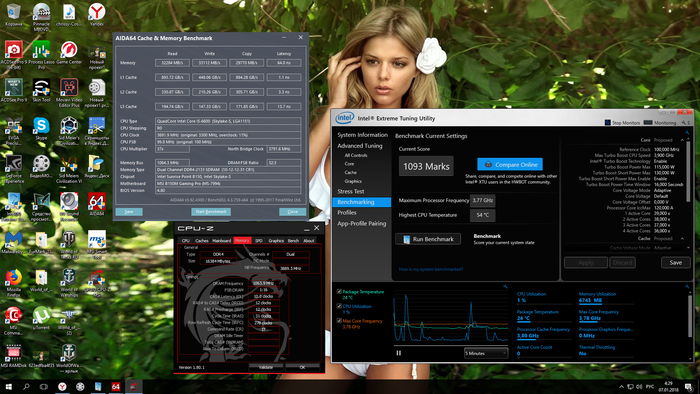The width and height of the screenshot is (700, 394).
Task: Collapse the Cache proposed settings section
Action: 682,239
